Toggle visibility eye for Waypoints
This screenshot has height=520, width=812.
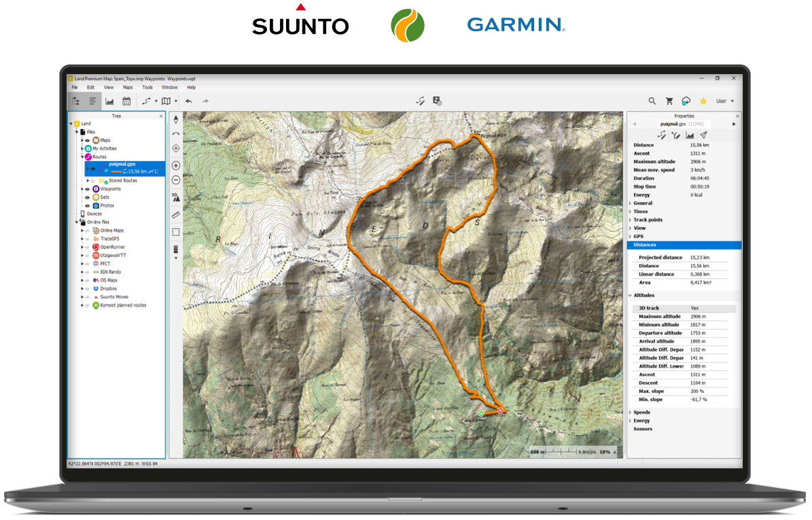point(88,189)
